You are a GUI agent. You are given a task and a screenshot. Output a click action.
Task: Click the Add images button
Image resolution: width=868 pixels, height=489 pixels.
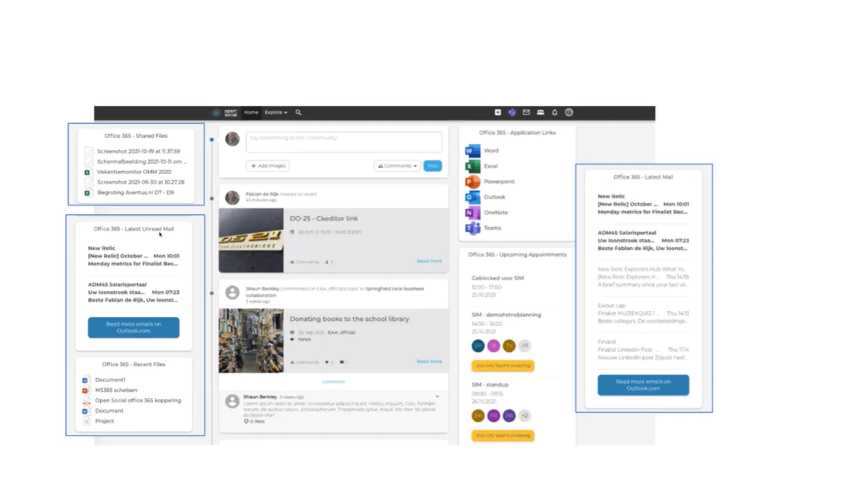[268, 166]
